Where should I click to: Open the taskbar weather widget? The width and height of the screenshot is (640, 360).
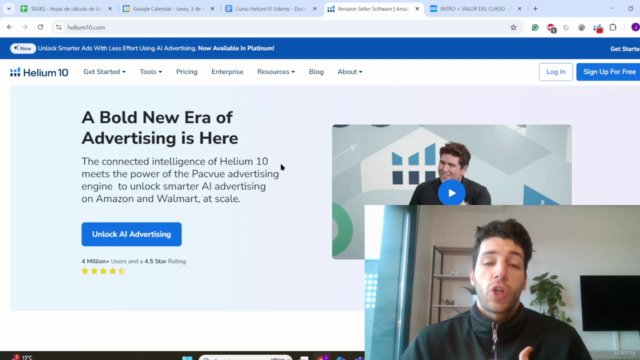pos(22,357)
